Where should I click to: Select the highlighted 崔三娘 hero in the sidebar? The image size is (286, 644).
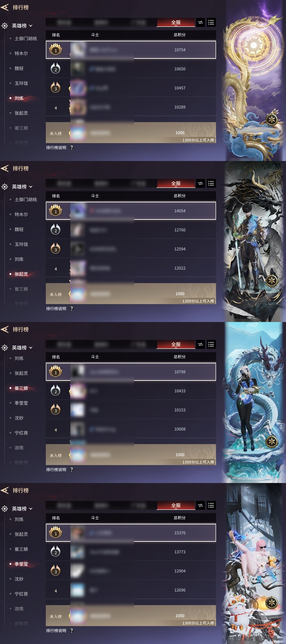(21, 388)
